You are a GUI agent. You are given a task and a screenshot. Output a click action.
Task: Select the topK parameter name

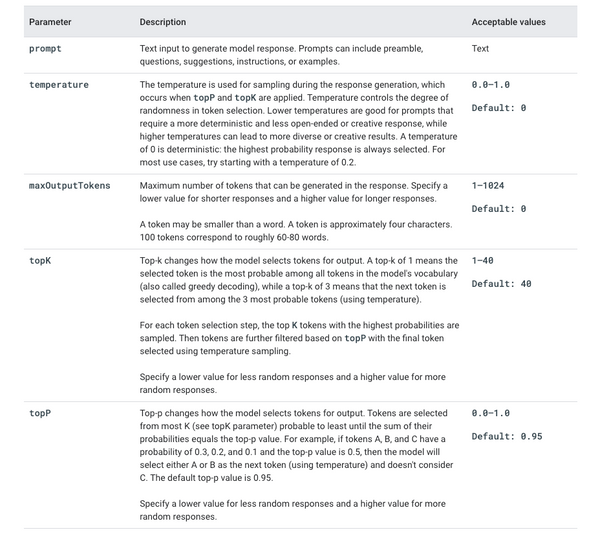click(40, 261)
